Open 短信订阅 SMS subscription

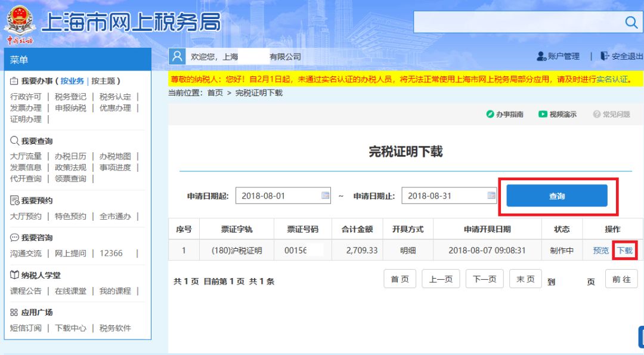[x=26, y=328]
